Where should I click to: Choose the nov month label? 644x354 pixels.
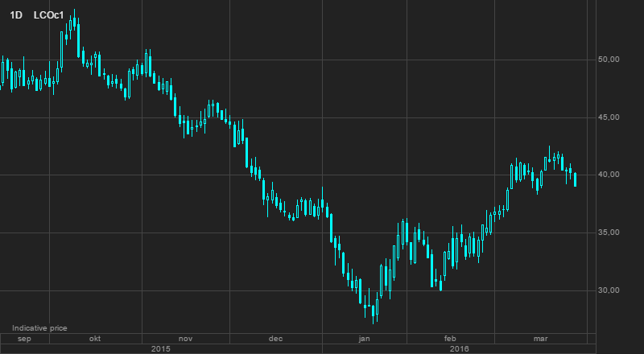[x=186, y=339]
